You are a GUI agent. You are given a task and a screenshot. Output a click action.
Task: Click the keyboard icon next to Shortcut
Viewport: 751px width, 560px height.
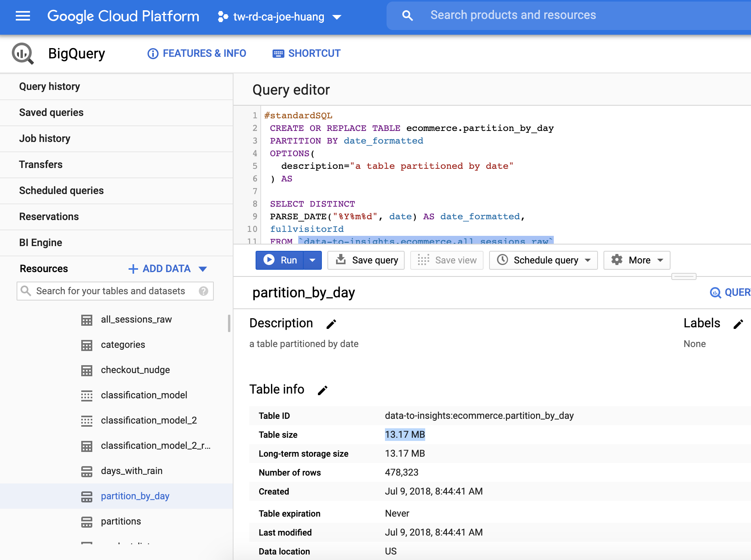(x=278, y=54)
